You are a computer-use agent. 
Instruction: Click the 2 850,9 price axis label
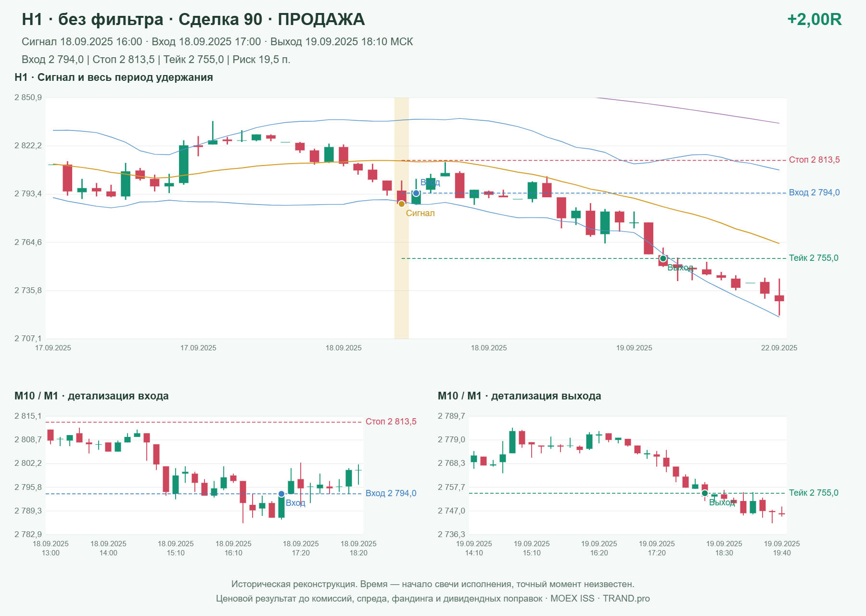coord(28,98)
